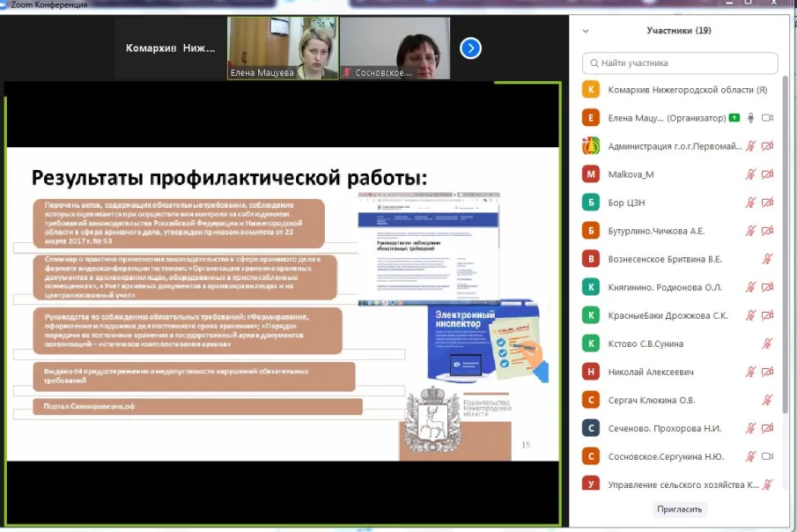Unmute Управление сельского хозяйства via the mic icon

tap(765, 483)
